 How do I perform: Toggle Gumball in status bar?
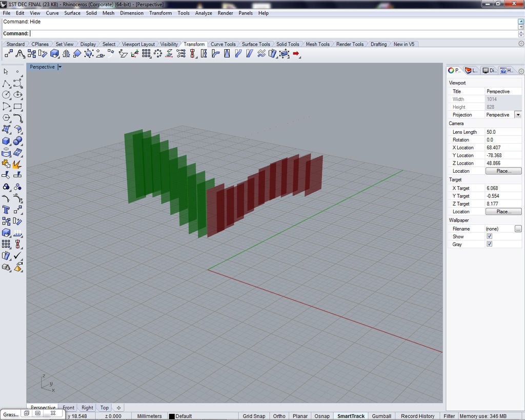[x=381, y=416]
